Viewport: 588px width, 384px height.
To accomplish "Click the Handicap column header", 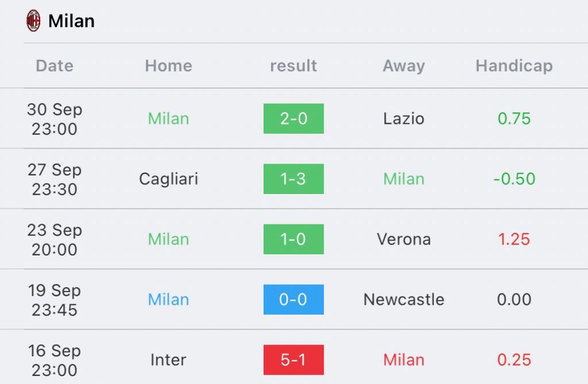I will tap(514, 66).
